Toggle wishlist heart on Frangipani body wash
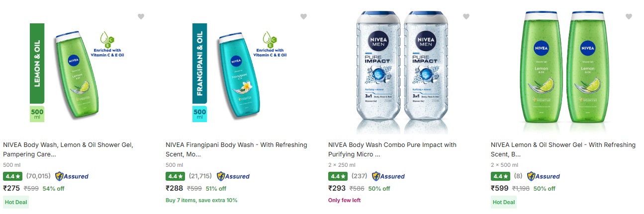This screenshot has height=214, width=644. point(303,17)
